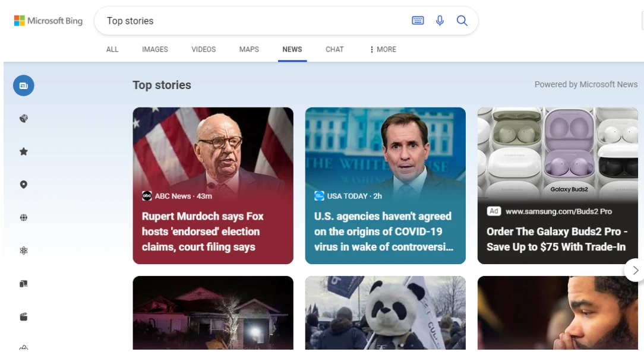Switch to the Images tab
The width and height of the screenshot is (644, 355).
coord(154,49)
